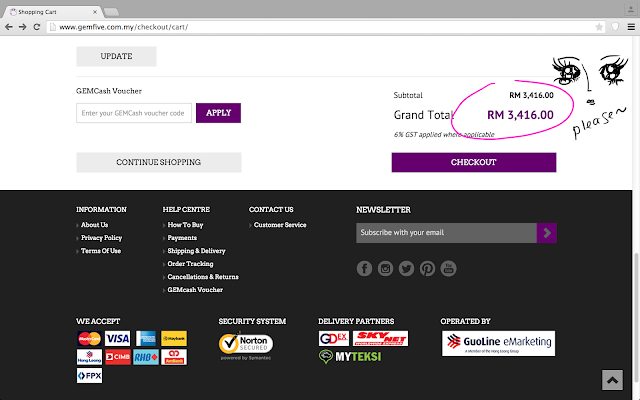Click the CONTINUE SHOPPING button
Screen dimensions: 640x400
159,162
